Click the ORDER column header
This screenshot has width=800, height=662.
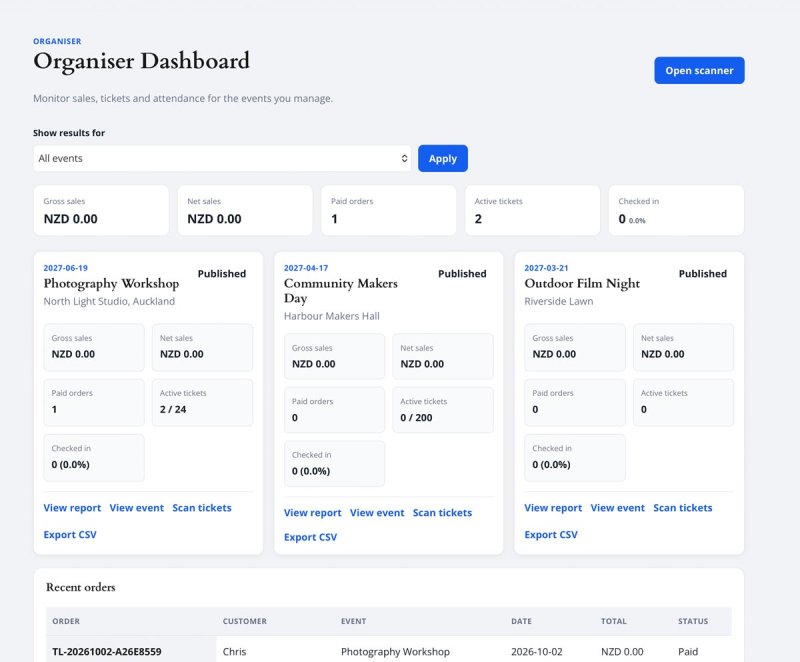pos(66,621)
